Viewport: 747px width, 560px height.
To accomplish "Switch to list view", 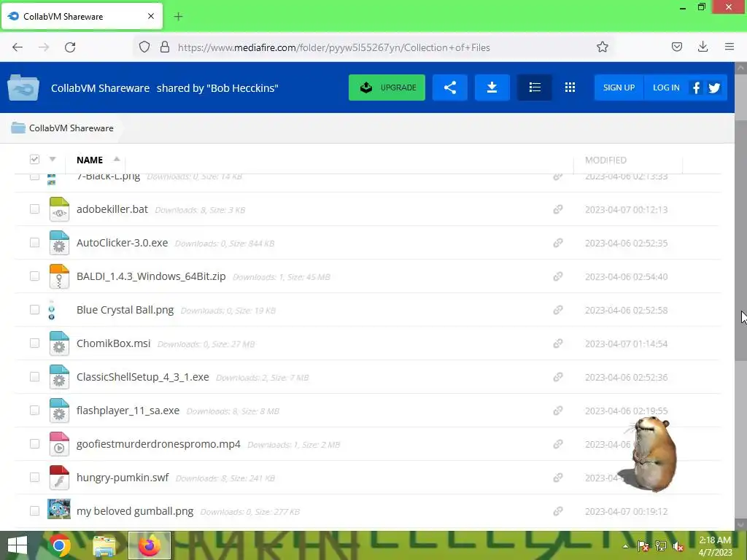I will 535,87.
